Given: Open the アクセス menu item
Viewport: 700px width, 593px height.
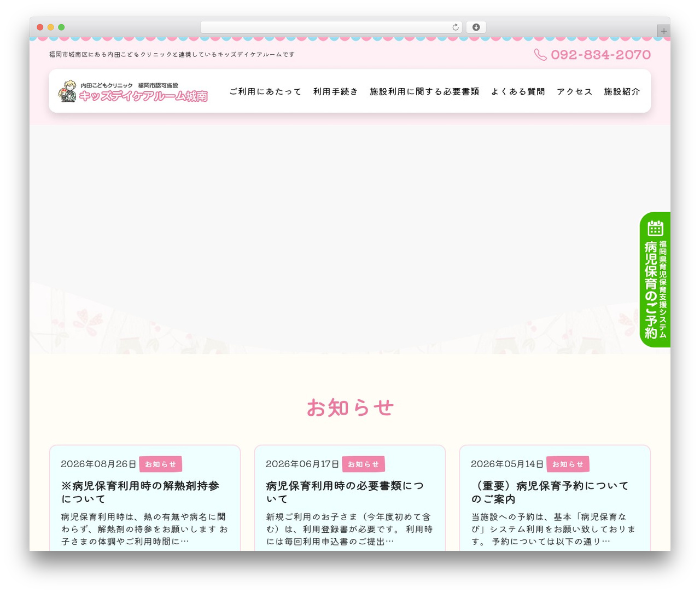Looking at the screenshot, I should coord(574,91).
